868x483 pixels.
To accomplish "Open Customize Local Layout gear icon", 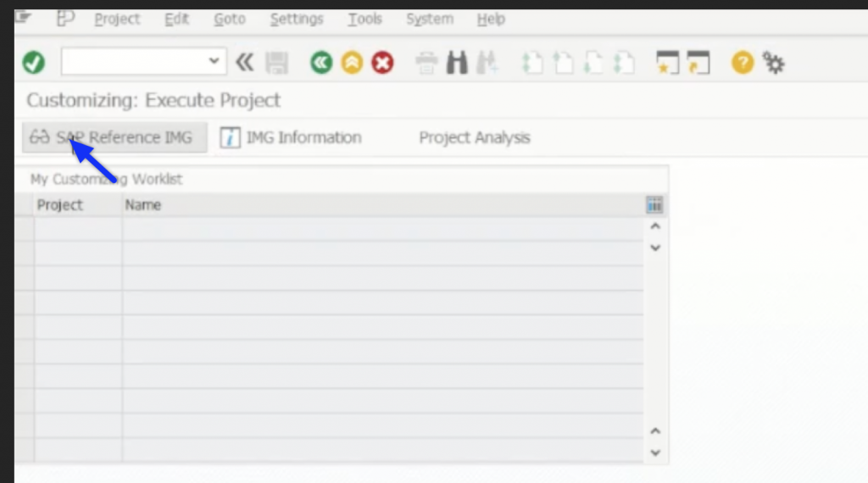I will point(773,63).
